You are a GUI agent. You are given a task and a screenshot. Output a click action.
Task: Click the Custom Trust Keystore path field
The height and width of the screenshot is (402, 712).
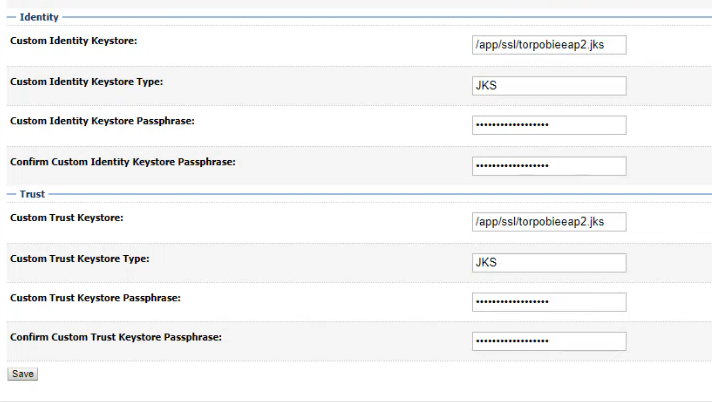(x=548, y=221)
